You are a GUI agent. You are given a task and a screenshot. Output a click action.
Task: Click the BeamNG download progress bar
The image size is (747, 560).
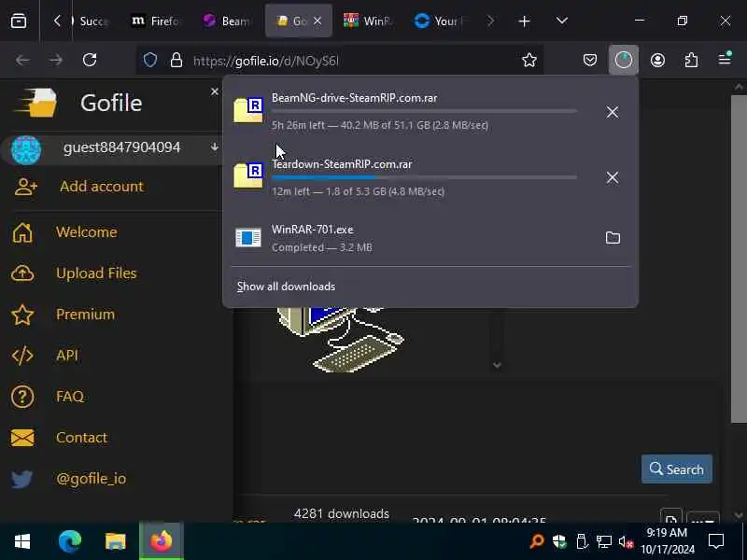tap(424, 111)
